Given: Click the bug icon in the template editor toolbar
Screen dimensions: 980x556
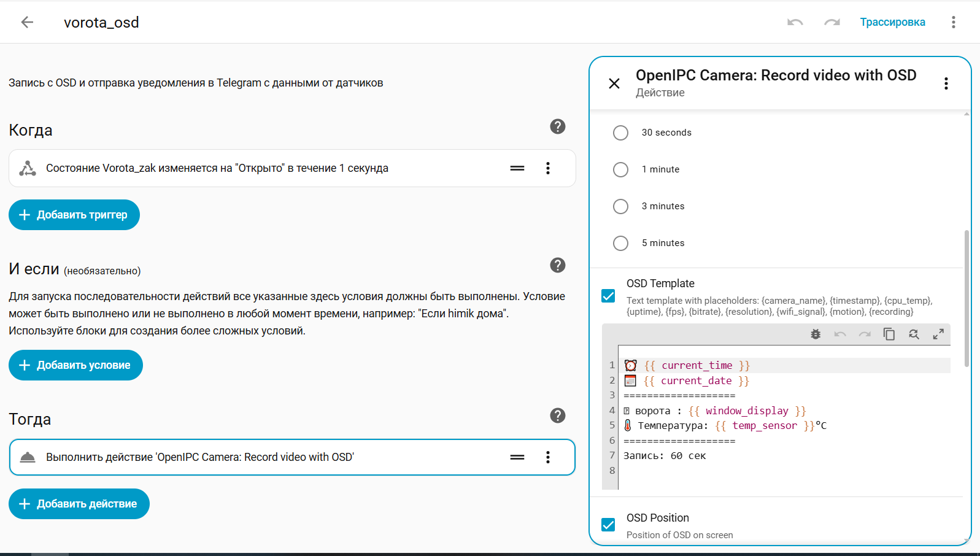Looking at the screenshot, I should point(816,334).
